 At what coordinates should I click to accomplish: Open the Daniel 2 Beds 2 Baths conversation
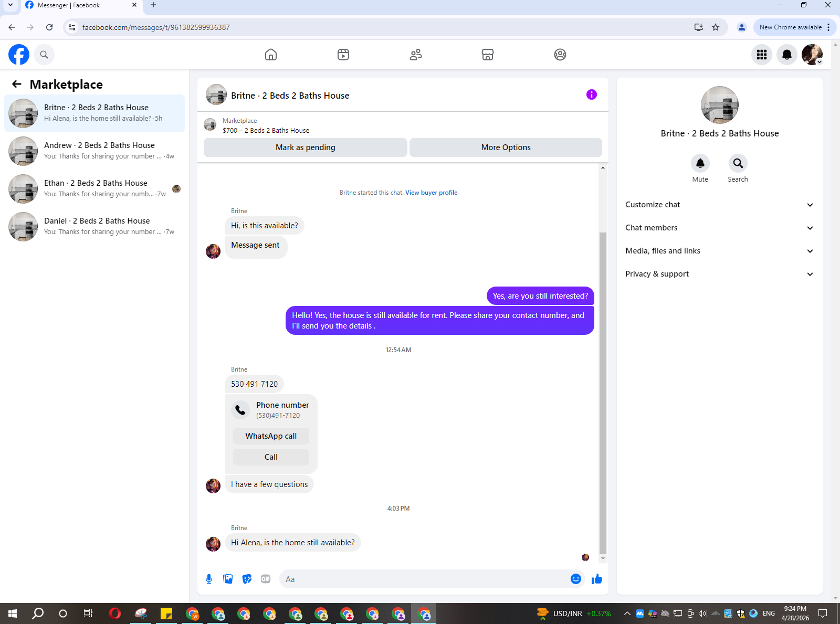[x=94, y=227]
